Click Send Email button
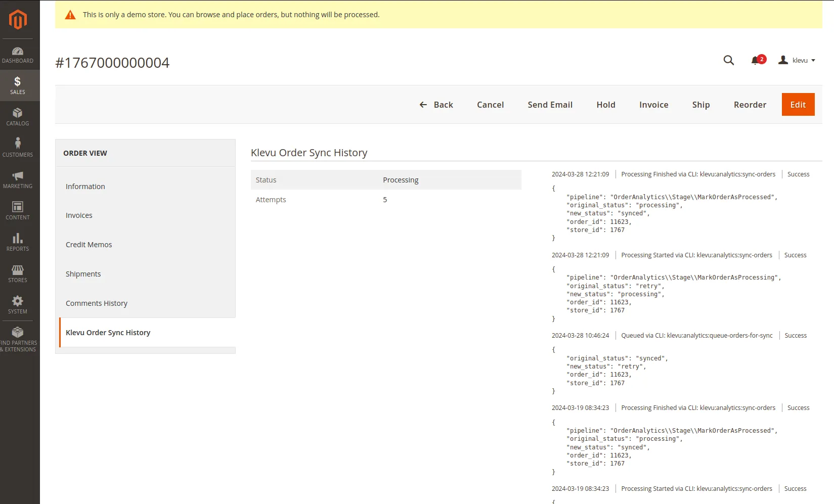Screen dimensions: 834x504 550,105
